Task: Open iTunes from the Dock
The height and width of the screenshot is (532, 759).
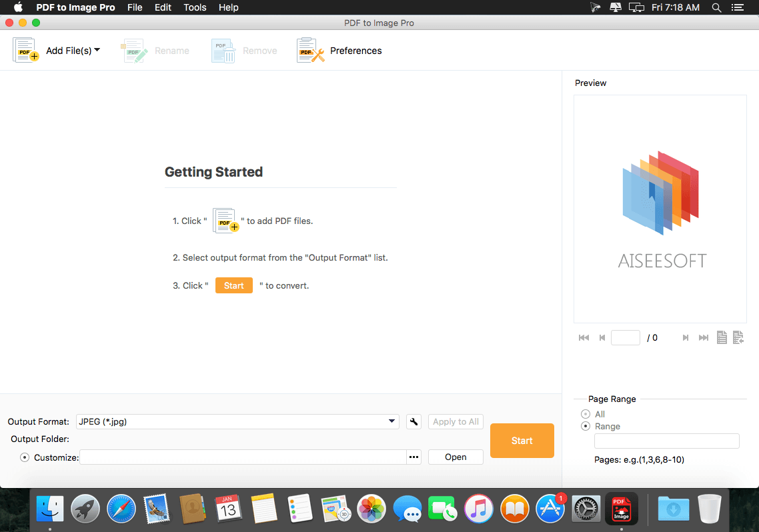Action: (x=479, y=509)
